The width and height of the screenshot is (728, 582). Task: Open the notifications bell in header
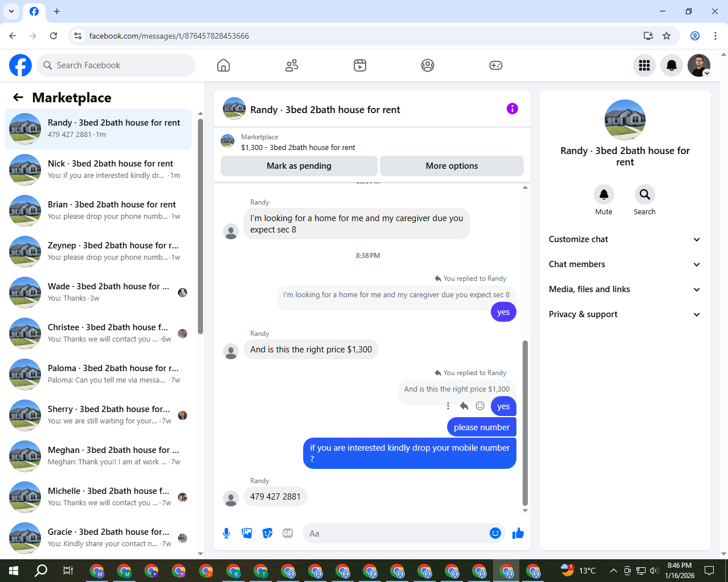[672, 65]
